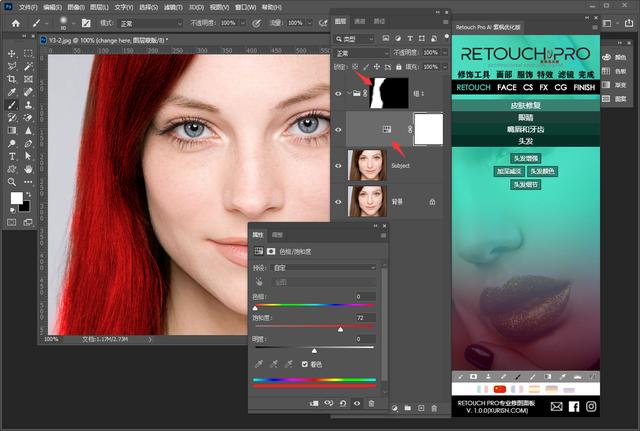This screenshot has width=640, height=431.
Task: Switch to the FACE tab in Retouch Pro
Action: pos(507,87)
